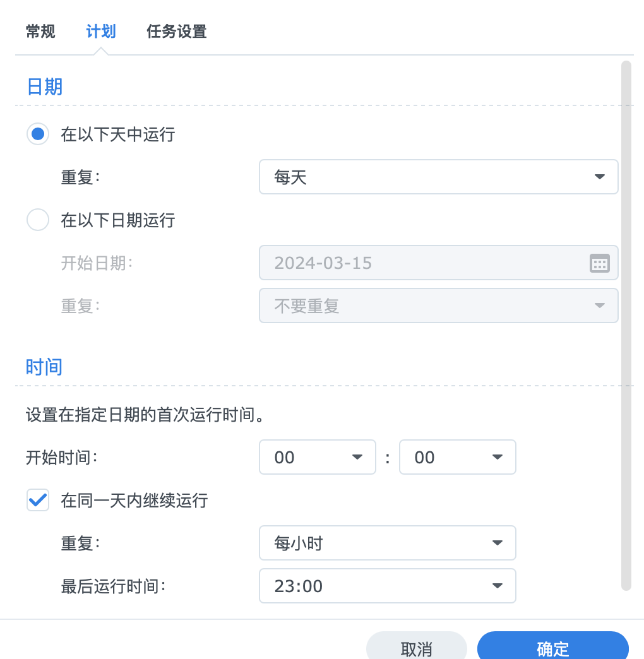The image size is (644, 659).
Task: Uncheck 在同一天内继续运行 checkbox
Action: pyautogui.click(x=38, y=500)
